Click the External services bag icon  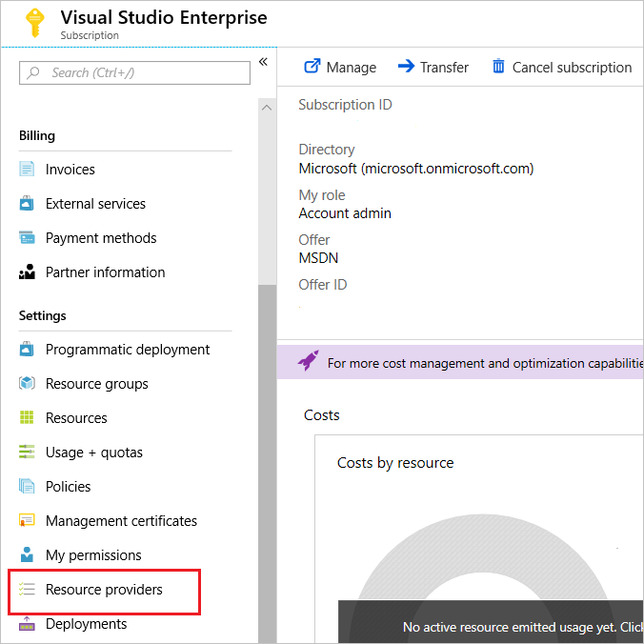coord(27,203)
